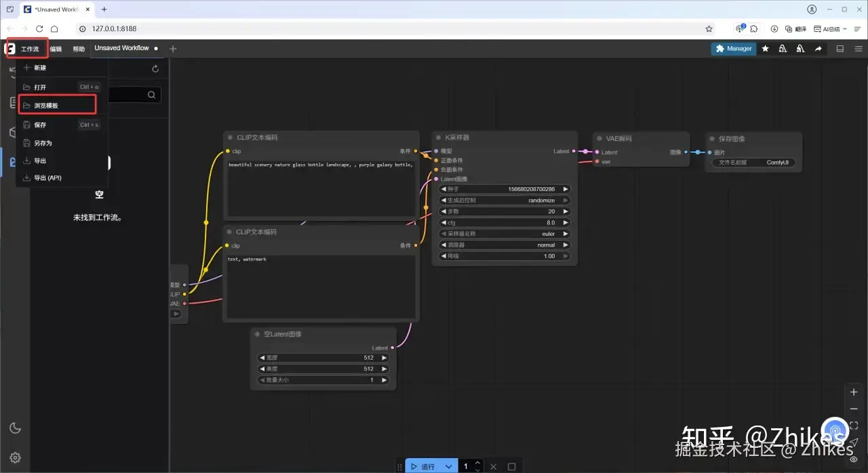Click the share arrow icon in top bar
Screen dimensions: 868x473
[818, 49]
